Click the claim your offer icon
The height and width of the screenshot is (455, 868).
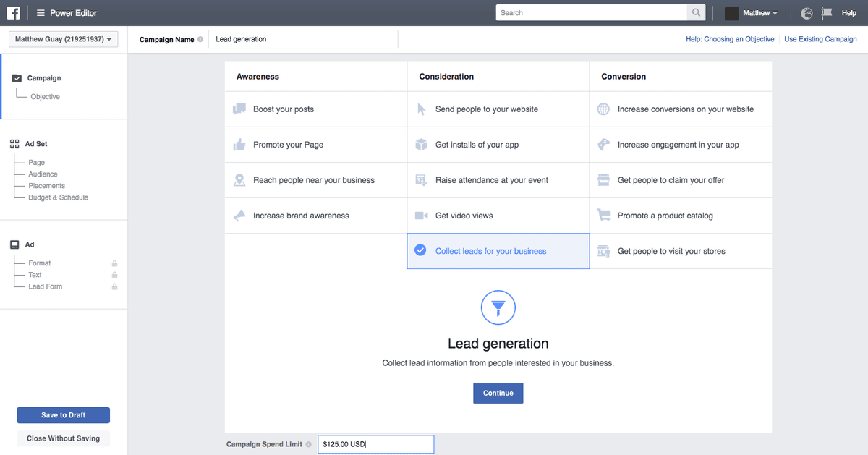pyautogui.click(x=604, y=180)
